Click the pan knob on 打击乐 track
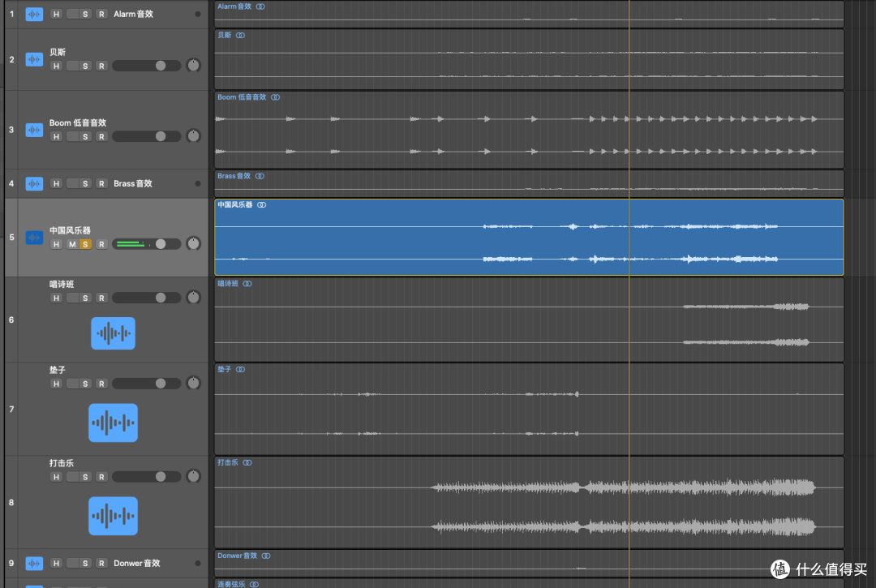 pos(193,476)
